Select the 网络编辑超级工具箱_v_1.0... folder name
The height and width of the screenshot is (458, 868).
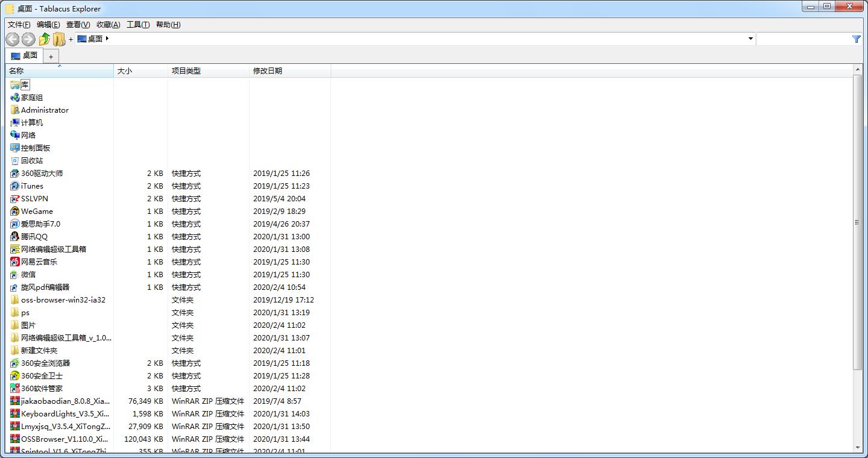pyautogui.click(x=66, y=338)
